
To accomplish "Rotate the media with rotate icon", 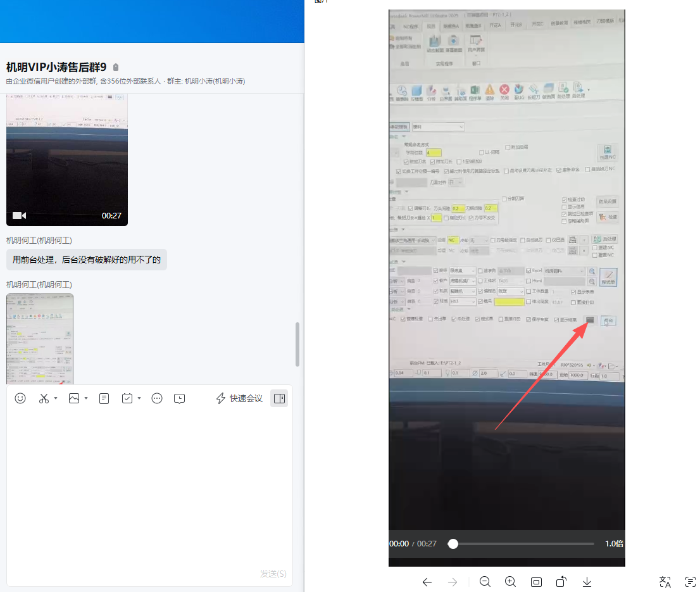I will point(561,582).
